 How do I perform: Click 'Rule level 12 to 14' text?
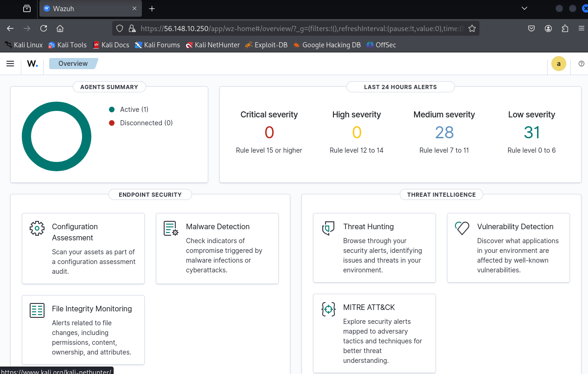click(357, 150)
